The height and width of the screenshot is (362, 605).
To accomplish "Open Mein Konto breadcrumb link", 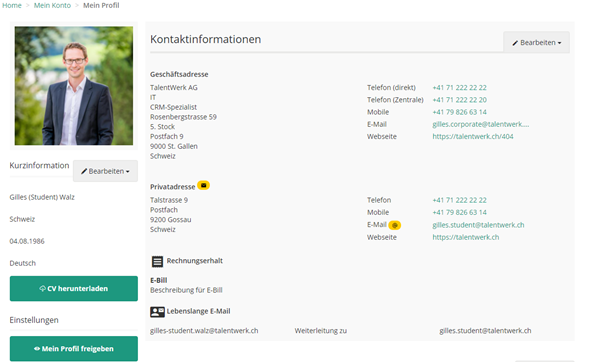I will click(x=52, y=5).
